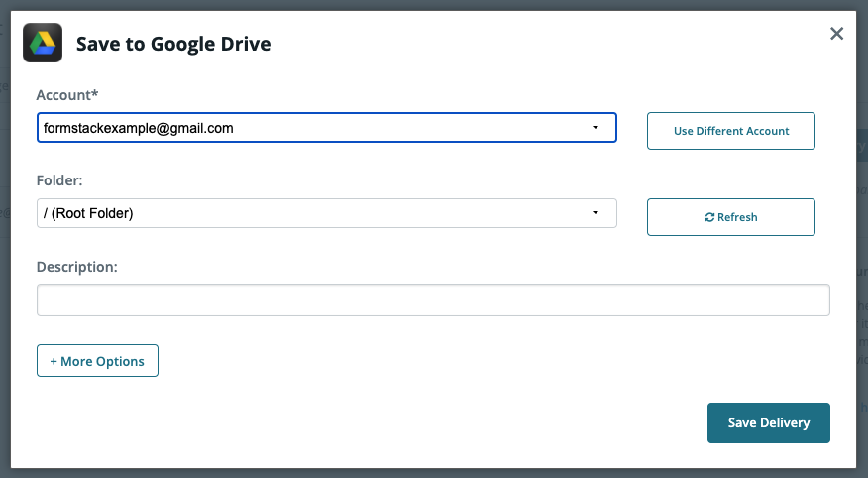Click the Folder: field label
The height and width of the screenshot is (478, 868).
click(59, 180)
